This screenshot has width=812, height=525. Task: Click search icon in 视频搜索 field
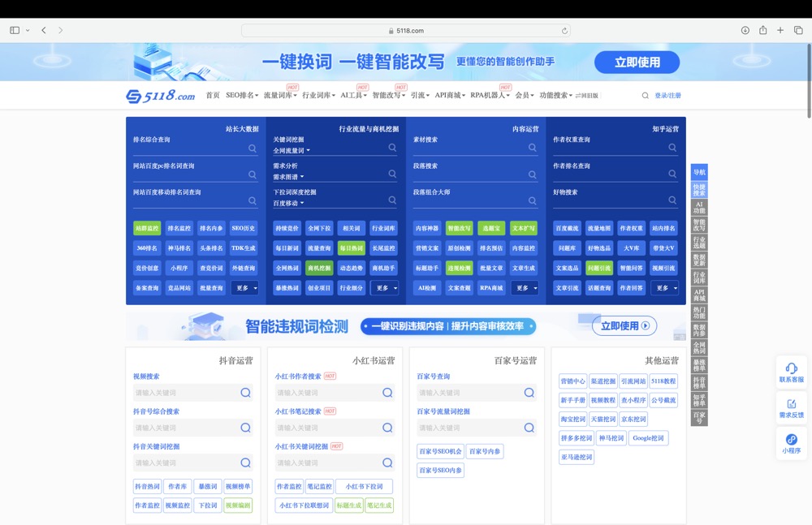point(245,393)
